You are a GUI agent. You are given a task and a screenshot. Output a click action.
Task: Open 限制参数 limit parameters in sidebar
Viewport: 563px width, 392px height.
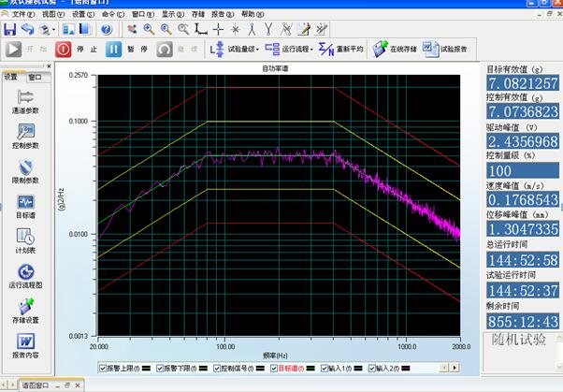[x=25, y=172]
